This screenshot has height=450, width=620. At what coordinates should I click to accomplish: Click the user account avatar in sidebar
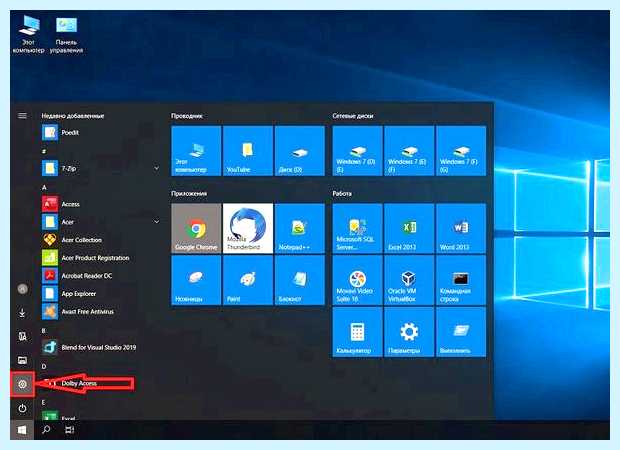point(23,289)
